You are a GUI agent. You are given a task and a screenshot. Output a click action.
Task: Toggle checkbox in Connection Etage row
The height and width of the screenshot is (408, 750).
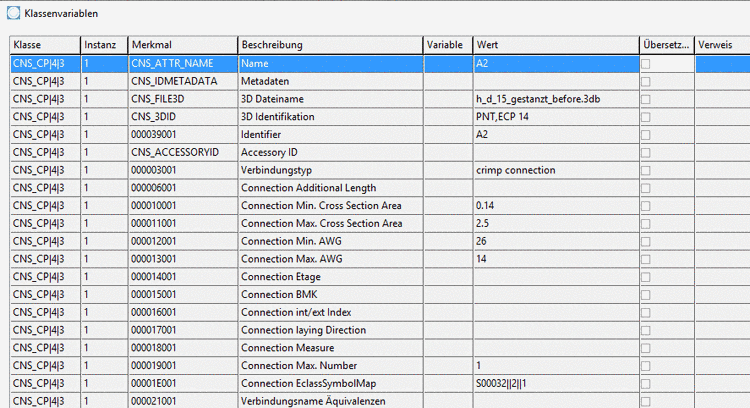pyautogui.click(x=646, y=277)
